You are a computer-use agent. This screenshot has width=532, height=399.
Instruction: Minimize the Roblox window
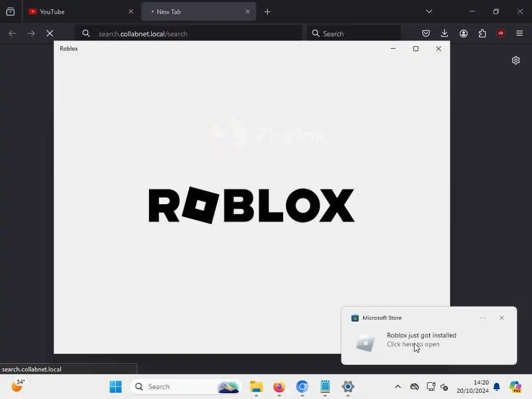point(393,48)
